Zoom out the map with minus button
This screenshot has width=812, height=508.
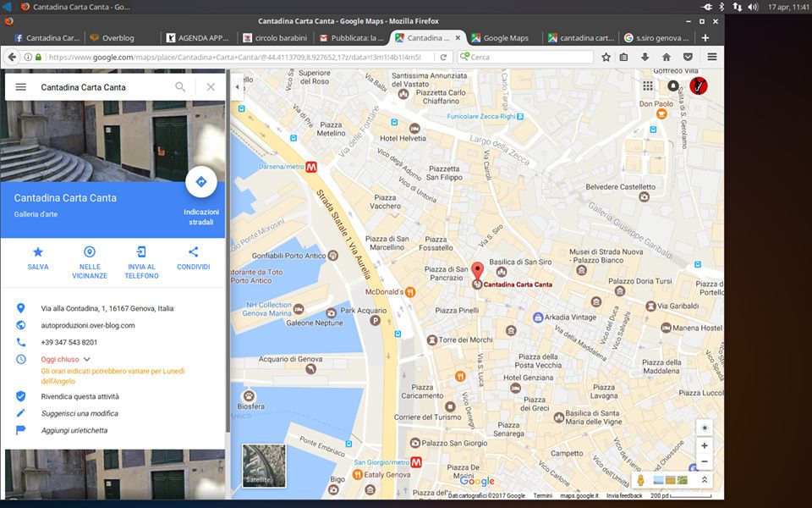(x=705, y=461)
